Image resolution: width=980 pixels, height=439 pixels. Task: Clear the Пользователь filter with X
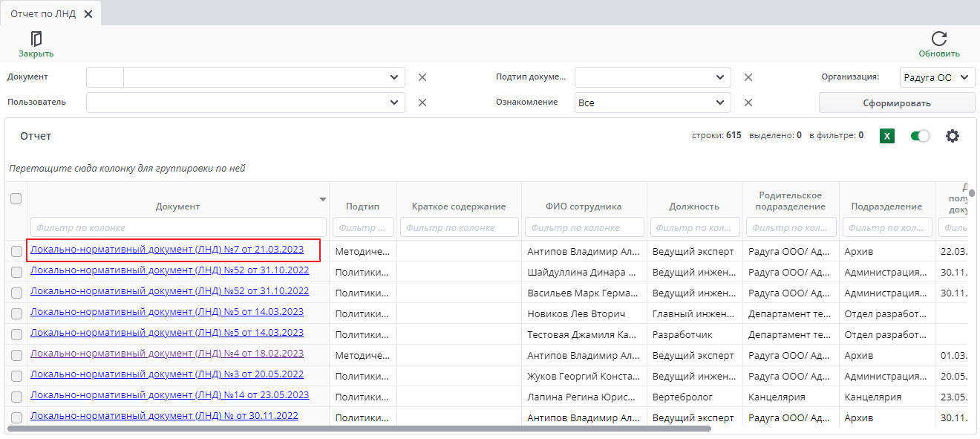tap(422, 103)
